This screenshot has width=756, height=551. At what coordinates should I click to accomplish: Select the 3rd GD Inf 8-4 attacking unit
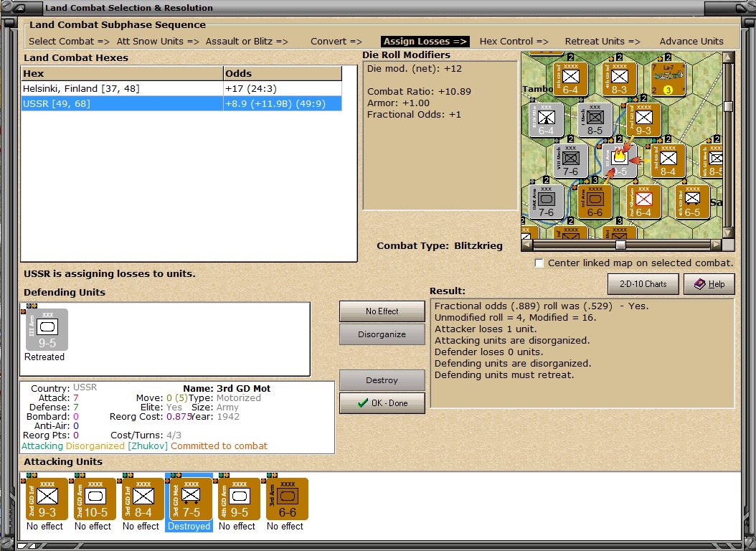143,499
